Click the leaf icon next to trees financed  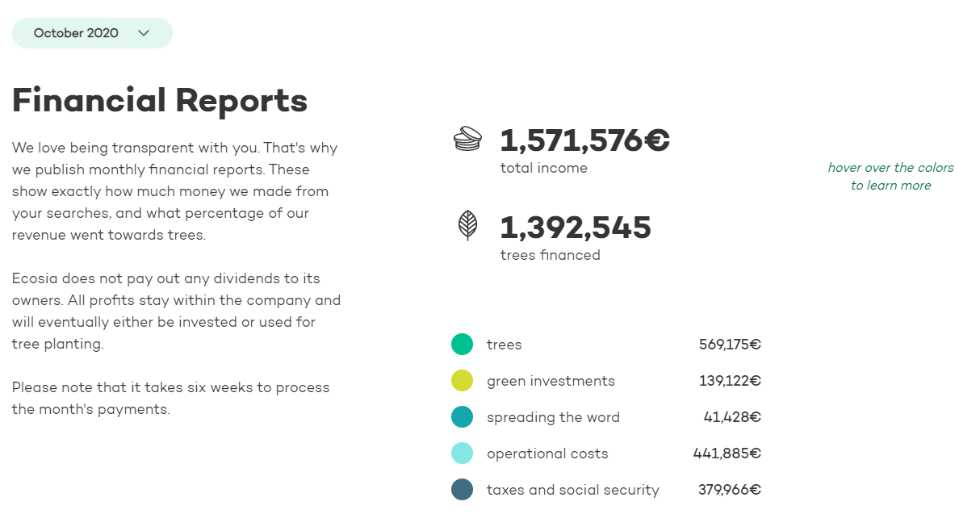468,225
